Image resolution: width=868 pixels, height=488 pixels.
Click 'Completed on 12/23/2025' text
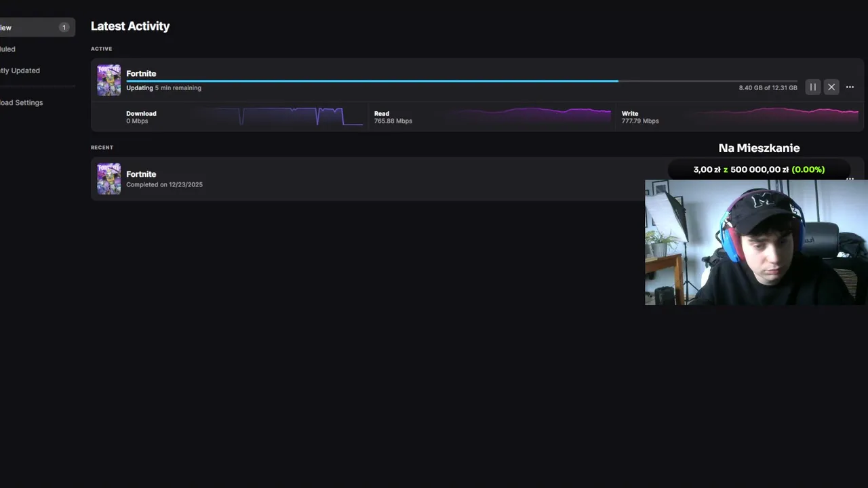pos(164,184)
